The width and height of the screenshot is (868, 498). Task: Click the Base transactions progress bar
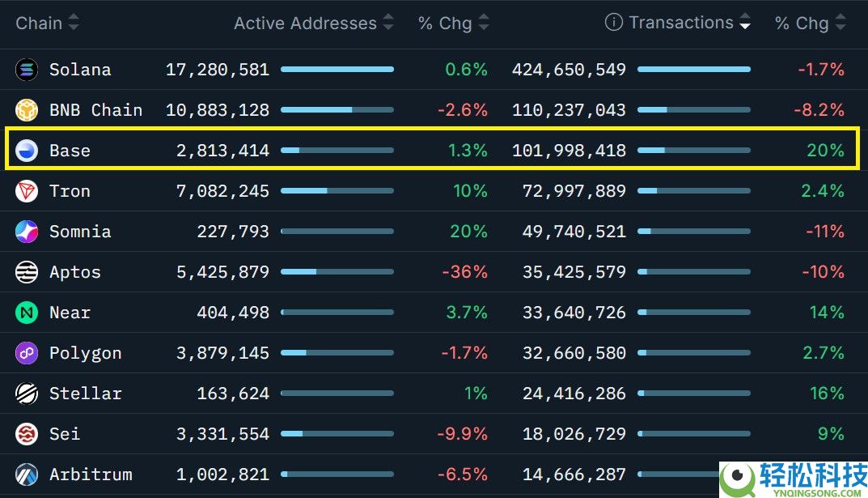tap(694, 151)
